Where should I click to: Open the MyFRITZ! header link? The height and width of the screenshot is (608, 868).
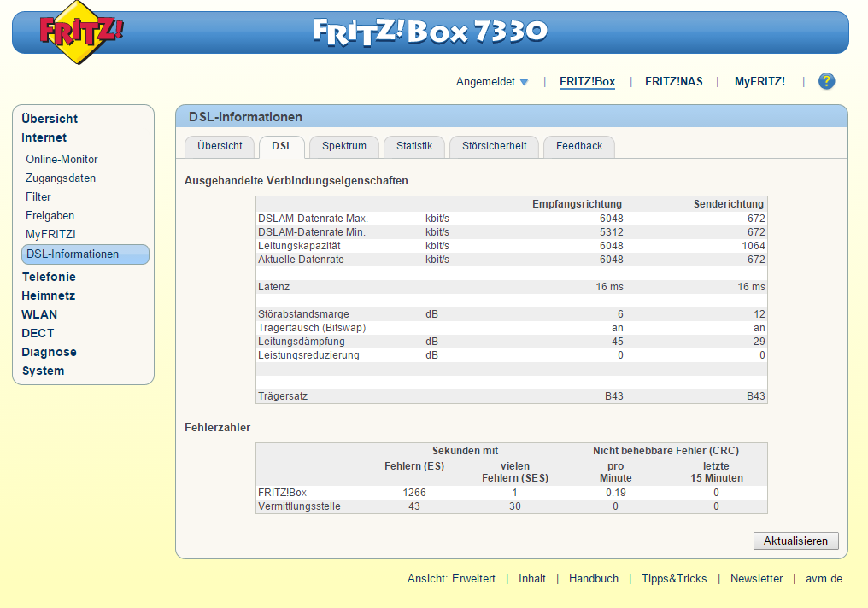tap(759, 81)
